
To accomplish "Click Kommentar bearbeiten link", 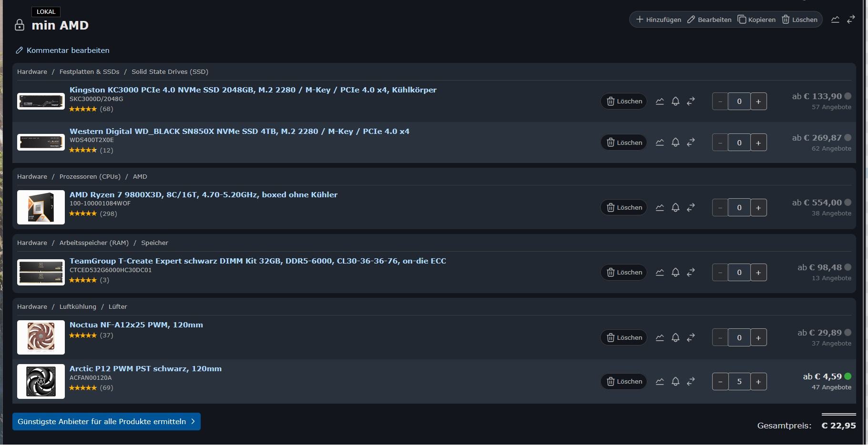I will [62, 50].
